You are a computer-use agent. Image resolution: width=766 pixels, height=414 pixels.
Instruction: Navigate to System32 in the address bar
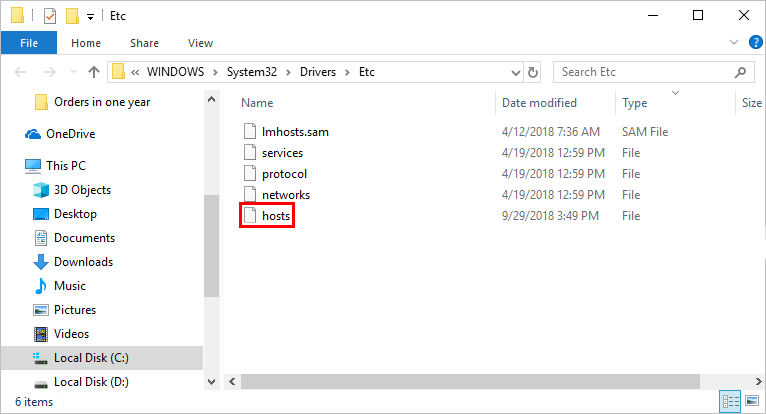pyautogui.click(x=252, y=72)
